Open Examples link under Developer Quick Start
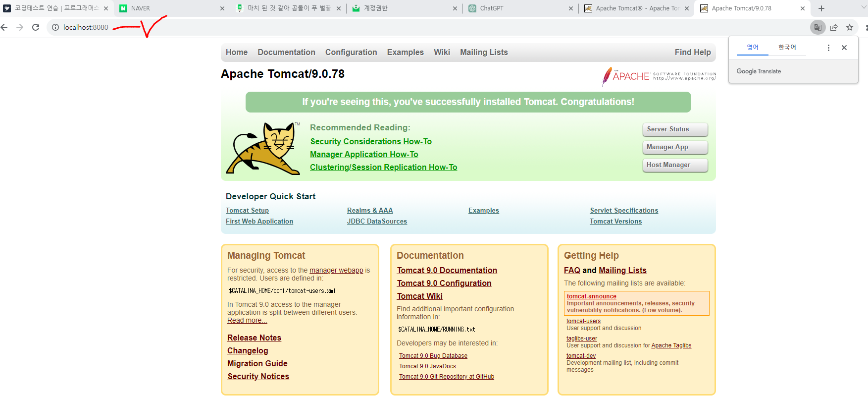Image resolution: width=868 pixels, height=397 pixels. point(484,211)
